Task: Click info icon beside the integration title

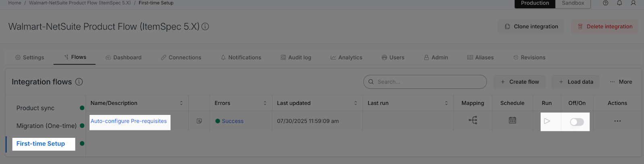Action: [205, 27]
